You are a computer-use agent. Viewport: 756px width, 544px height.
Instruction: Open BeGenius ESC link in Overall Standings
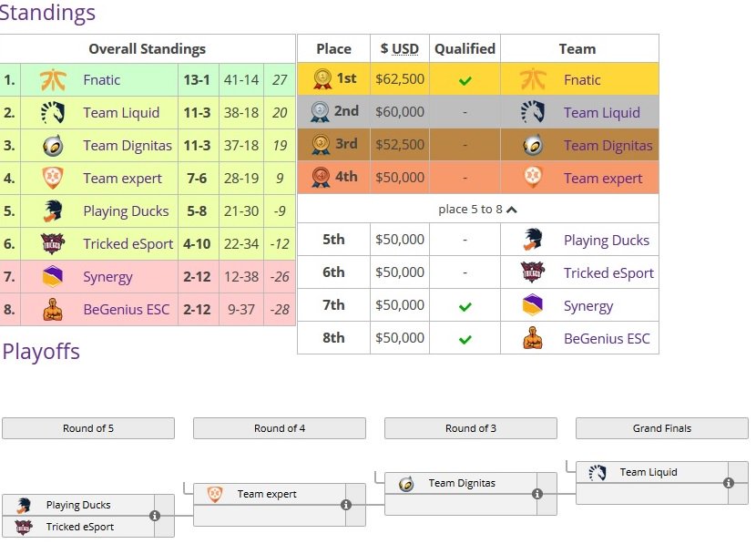point(127,309)
